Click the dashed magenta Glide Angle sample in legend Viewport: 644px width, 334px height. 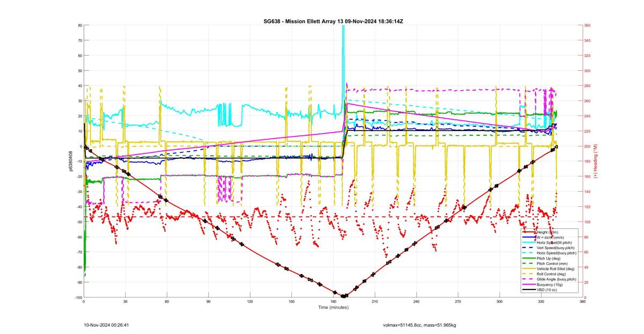(x=529, y=279)
